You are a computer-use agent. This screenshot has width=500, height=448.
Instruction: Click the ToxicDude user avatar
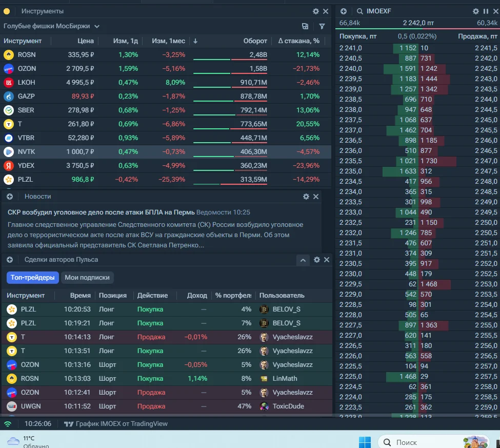[264, 406]
